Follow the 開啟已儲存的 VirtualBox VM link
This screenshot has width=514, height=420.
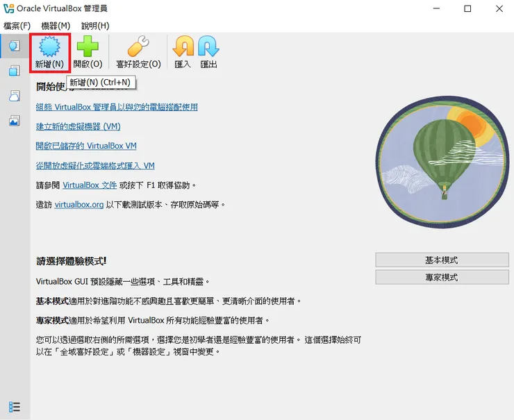tap(86, 146)
